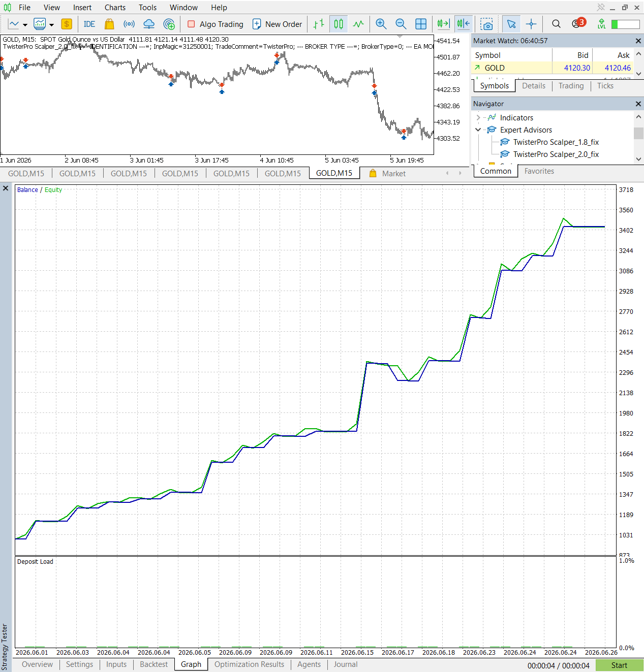
Task: Open Strategy Tester Inputs tab
Action: tap(116, 664)
